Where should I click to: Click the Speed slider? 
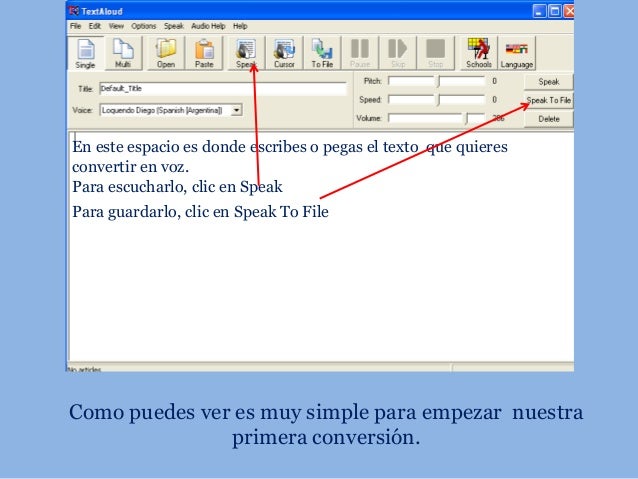pyautogui.click(x=437, y=99)
